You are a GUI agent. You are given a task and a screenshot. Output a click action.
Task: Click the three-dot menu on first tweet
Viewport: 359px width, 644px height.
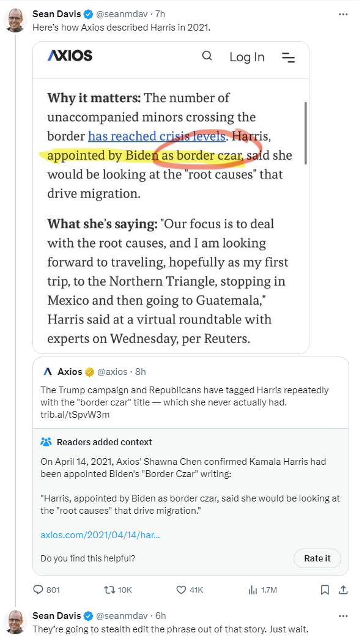click(343, 15)
